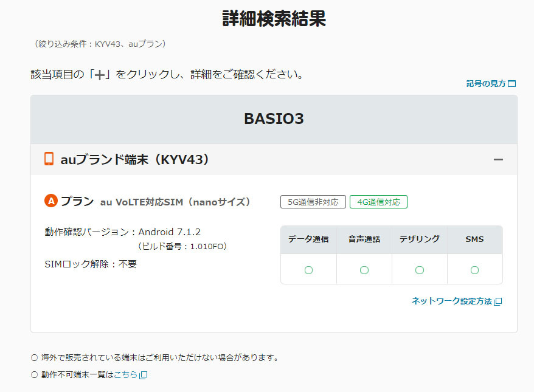Click the external-link icon after こちら
534x392 pixels.
click(144, 375)
